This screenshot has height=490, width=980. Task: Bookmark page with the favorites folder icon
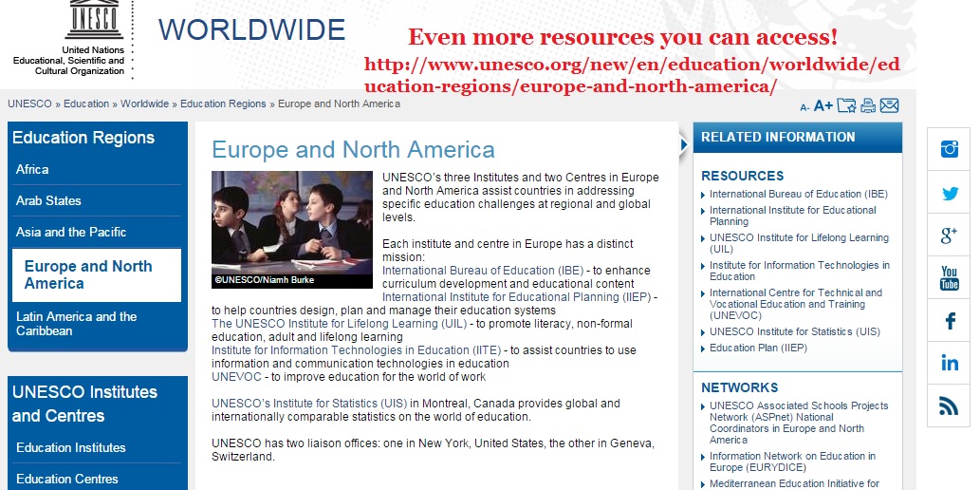(x=846, y=105)
